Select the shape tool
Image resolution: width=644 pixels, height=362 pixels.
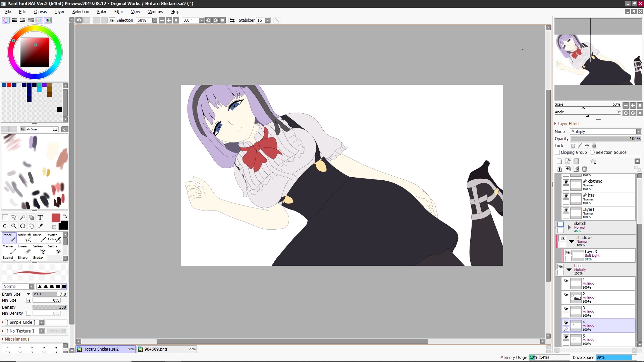[x=31, y=218]
